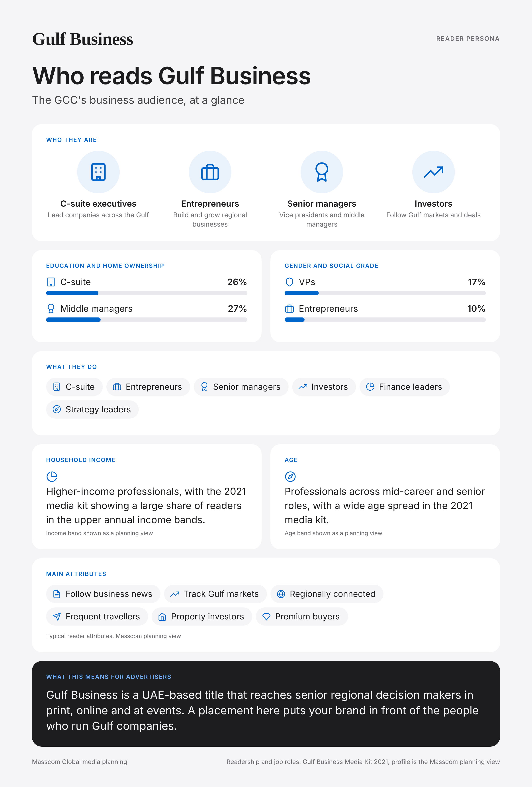
Task: Click 'Typical reader attributes, Masscom planning view' note
Action: [x=113, y=636]
